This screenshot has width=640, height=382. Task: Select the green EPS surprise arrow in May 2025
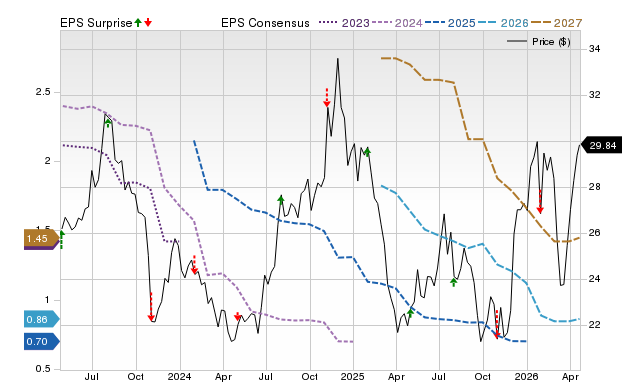(411, 313)
